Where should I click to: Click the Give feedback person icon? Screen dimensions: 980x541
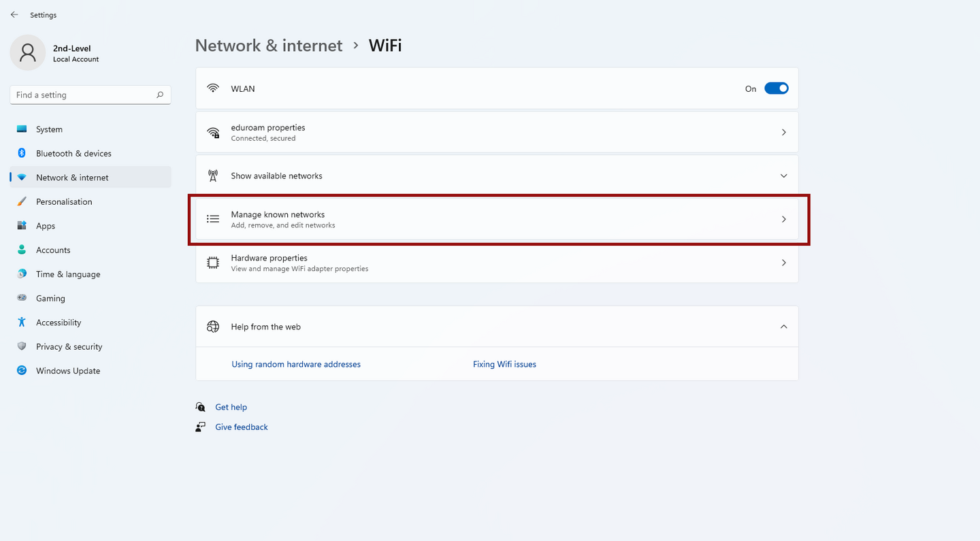tap(200, 427)
